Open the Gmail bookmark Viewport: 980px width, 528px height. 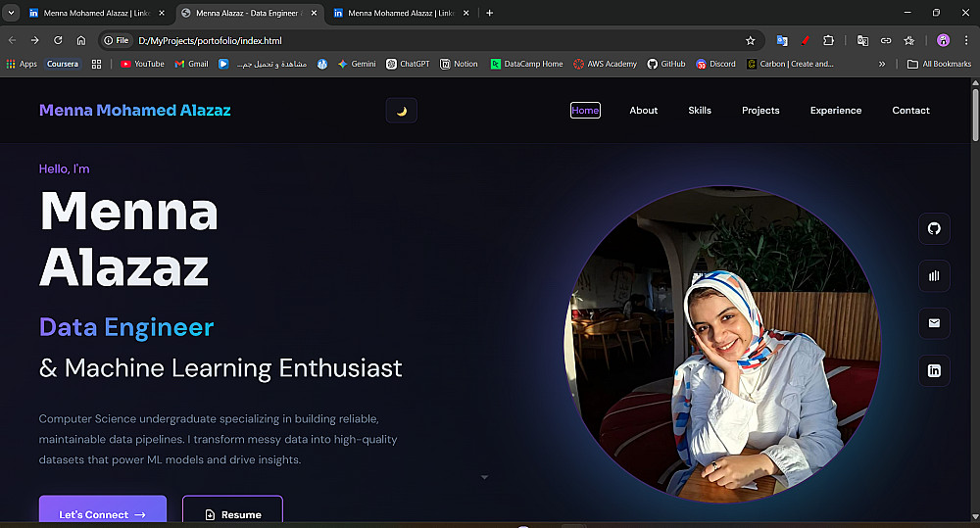(192, 64)
